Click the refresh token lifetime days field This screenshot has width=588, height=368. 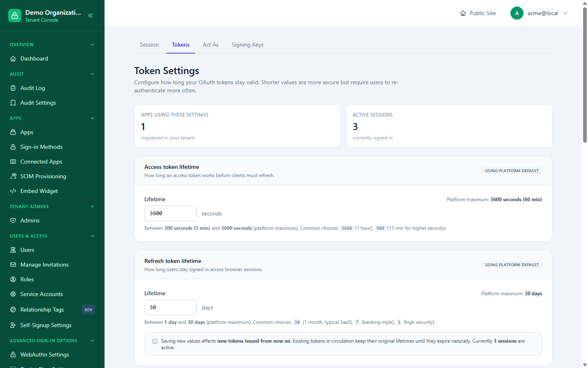click(171, 307)
